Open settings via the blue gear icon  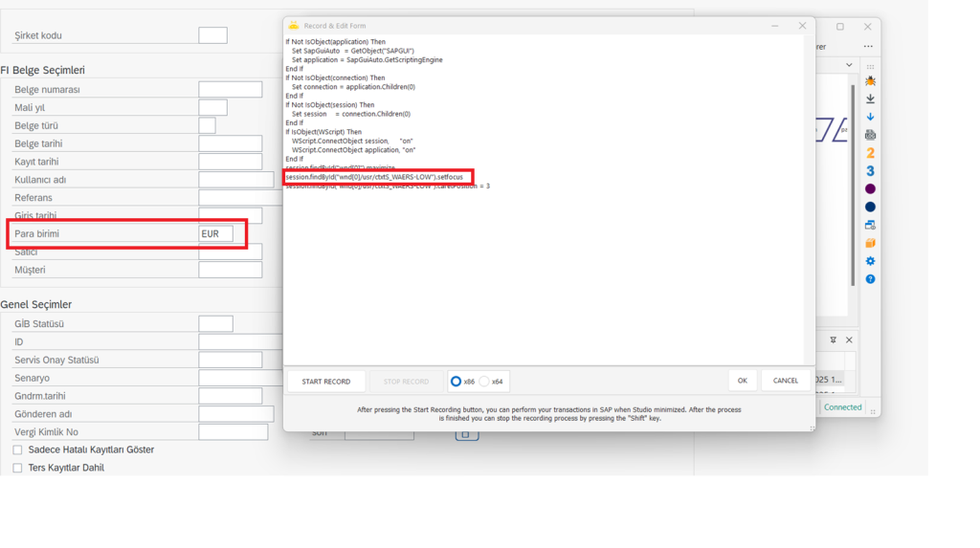pyautogui.click(x=870, y=261)
